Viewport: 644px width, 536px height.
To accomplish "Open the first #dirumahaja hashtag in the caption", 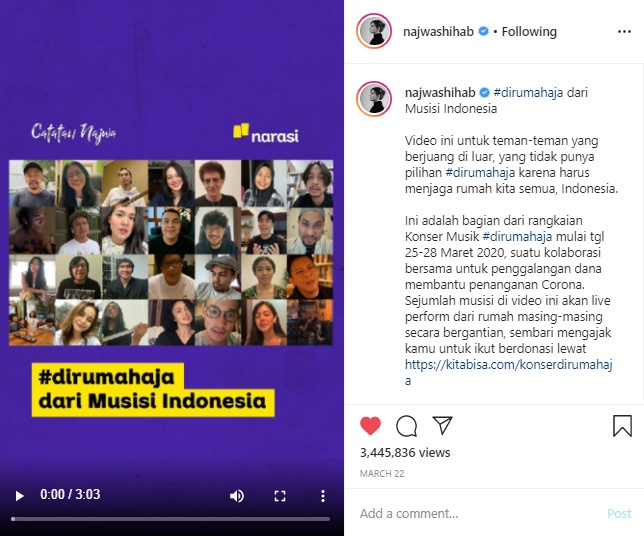I will click(x=528, y=92).
